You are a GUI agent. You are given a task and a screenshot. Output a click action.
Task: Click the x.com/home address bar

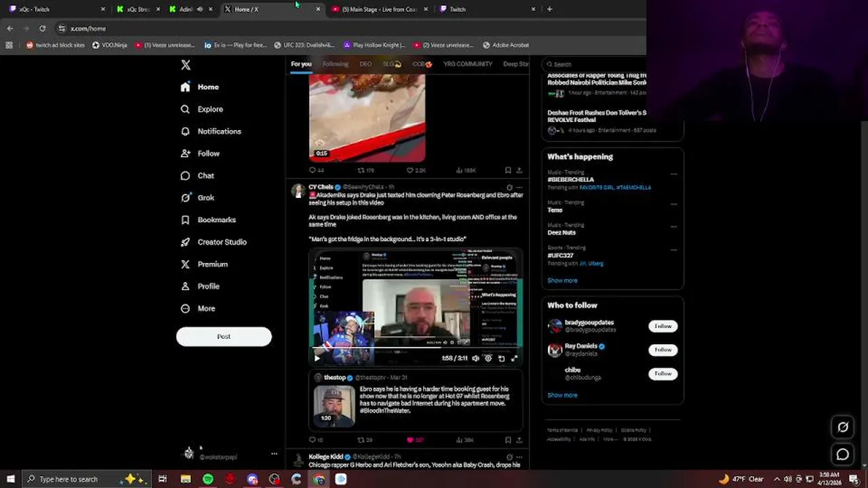(x=349, y=28)
